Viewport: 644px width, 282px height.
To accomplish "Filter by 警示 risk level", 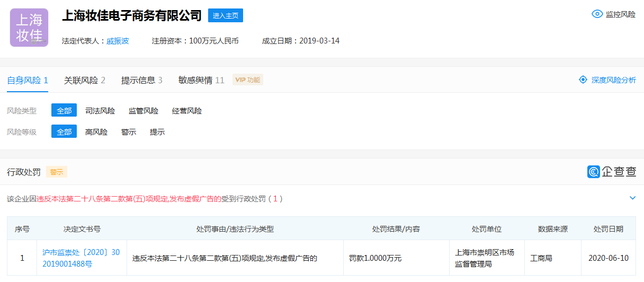I will pos(129,132).
